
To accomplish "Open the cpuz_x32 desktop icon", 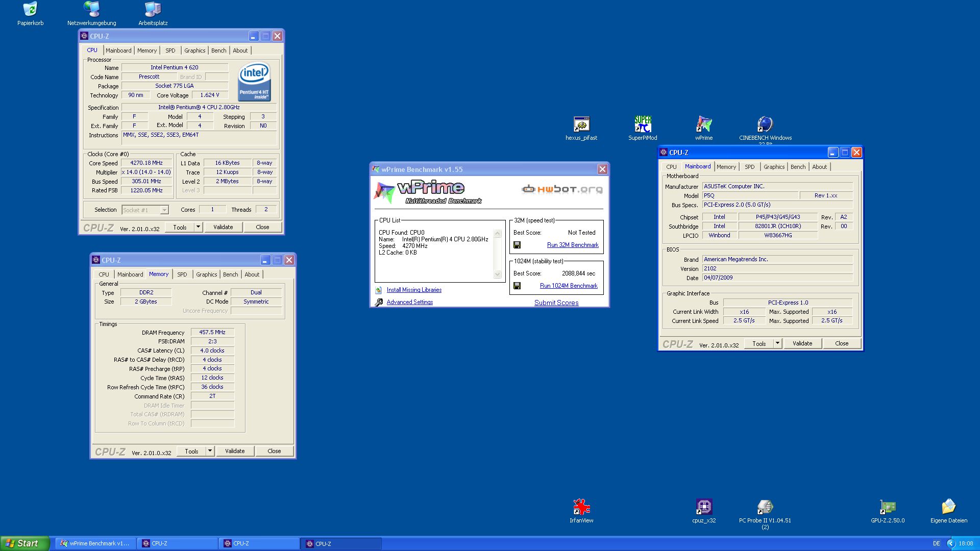I will [x=704, y=507].
